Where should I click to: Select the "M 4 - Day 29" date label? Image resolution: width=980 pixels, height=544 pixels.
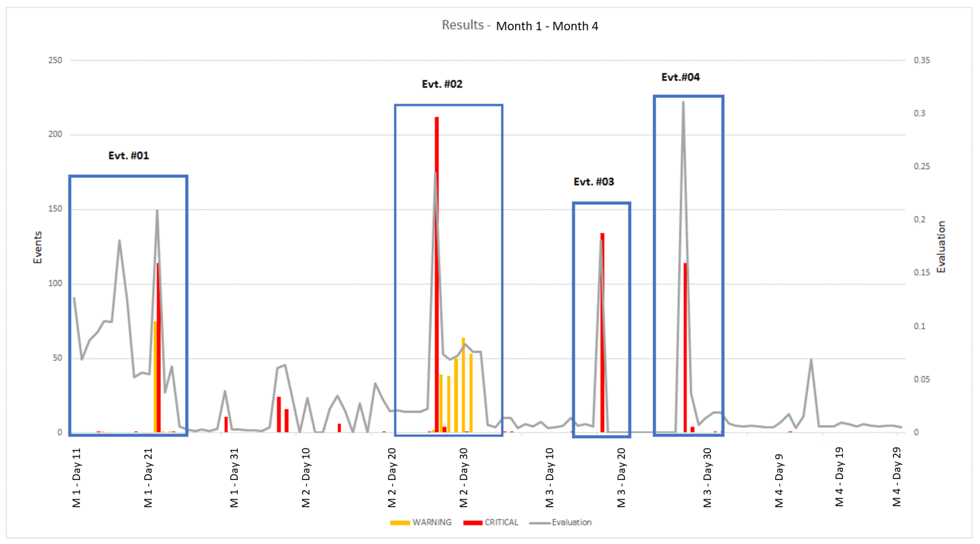tap(897, 477)
